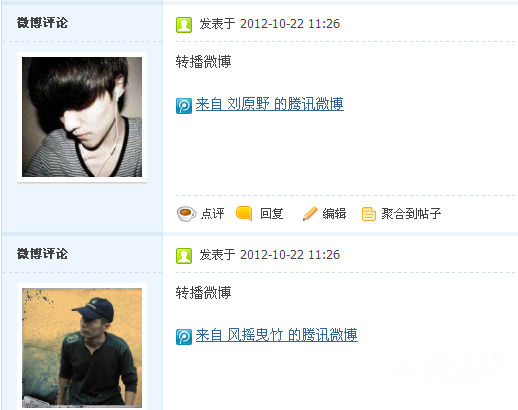
Task: Click the pencil edit icon
Action: pos(310,213)
